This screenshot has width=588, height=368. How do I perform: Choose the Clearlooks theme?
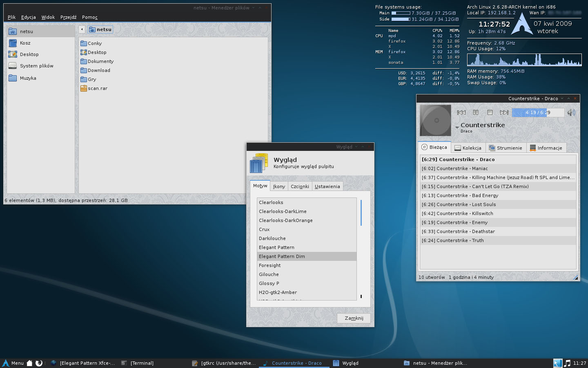click(307, 202)
